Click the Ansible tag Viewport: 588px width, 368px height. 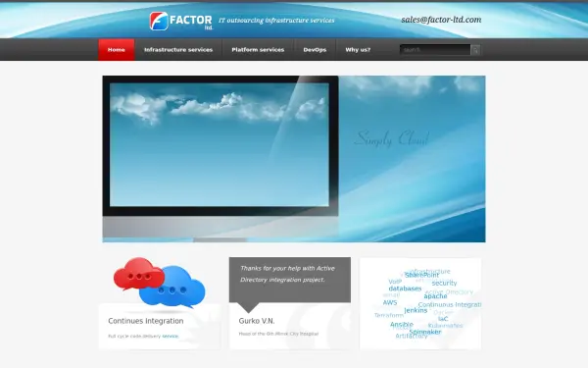402,325
